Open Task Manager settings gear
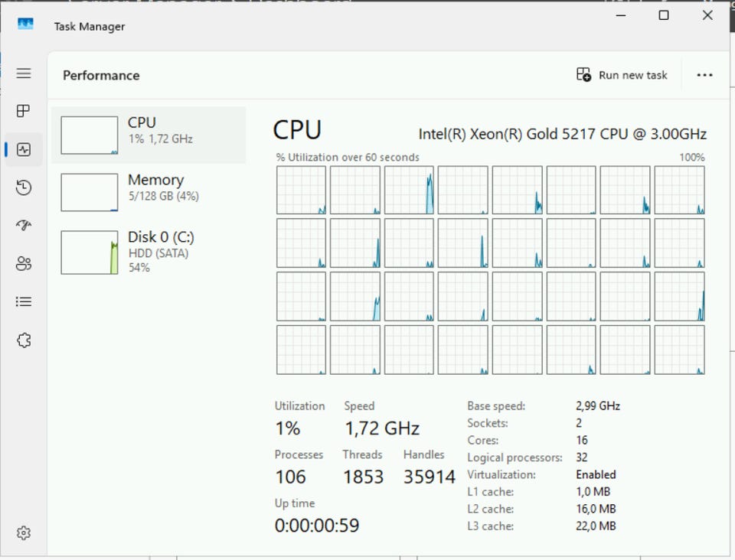This screenshot has height=560, width=735. [24, 533]
